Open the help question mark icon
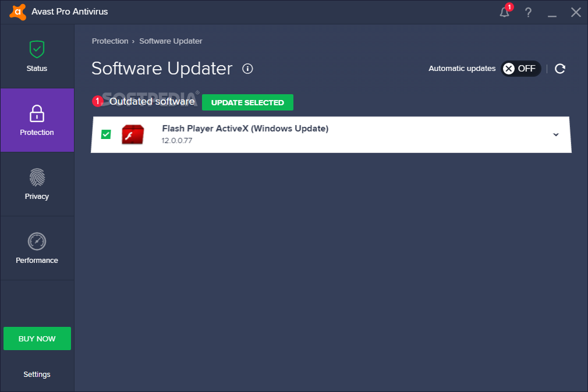This screenshot has height=392, width=588. [x=528, y=12]
